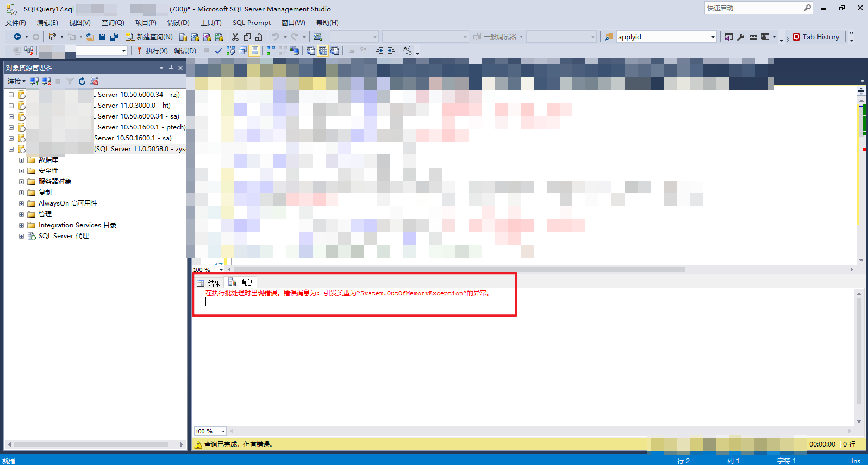Screen dimensions: 868x465
Task: Expand the Server 10.50.6000.34 - rzj node
Action: click(x=11, y=95)
